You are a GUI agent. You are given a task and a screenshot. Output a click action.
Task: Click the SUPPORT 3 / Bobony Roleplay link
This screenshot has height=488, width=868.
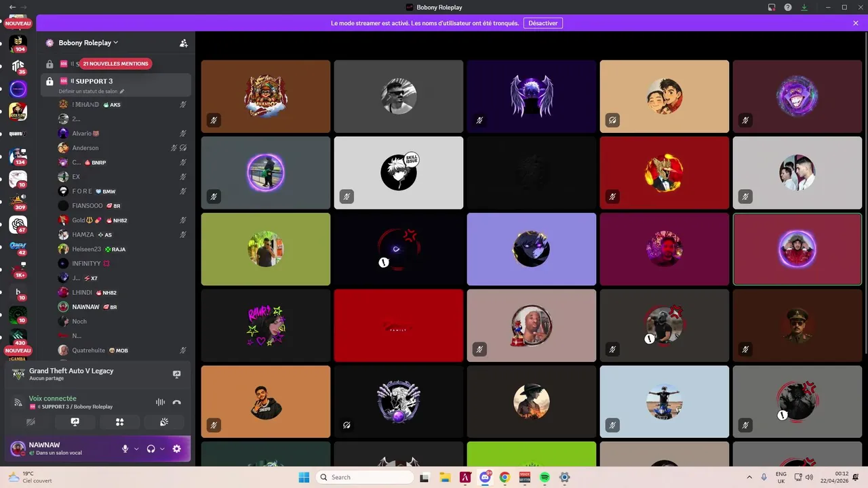click(x=74, y=407)
